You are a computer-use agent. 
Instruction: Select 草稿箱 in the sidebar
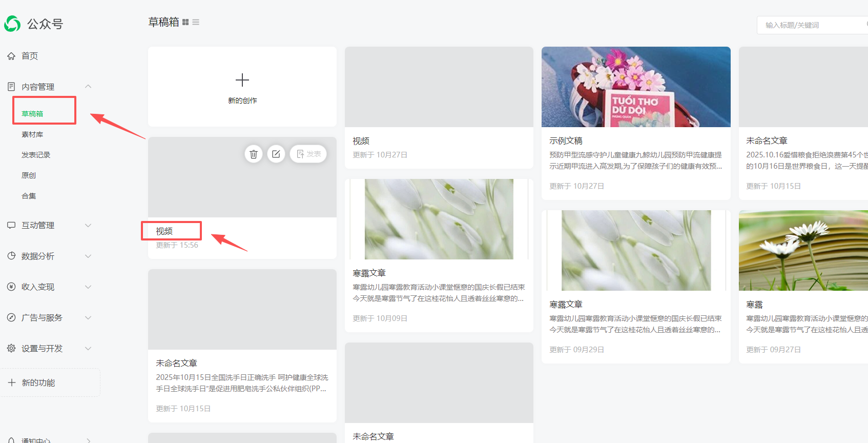pyautogui.click(x=32, y=114)
